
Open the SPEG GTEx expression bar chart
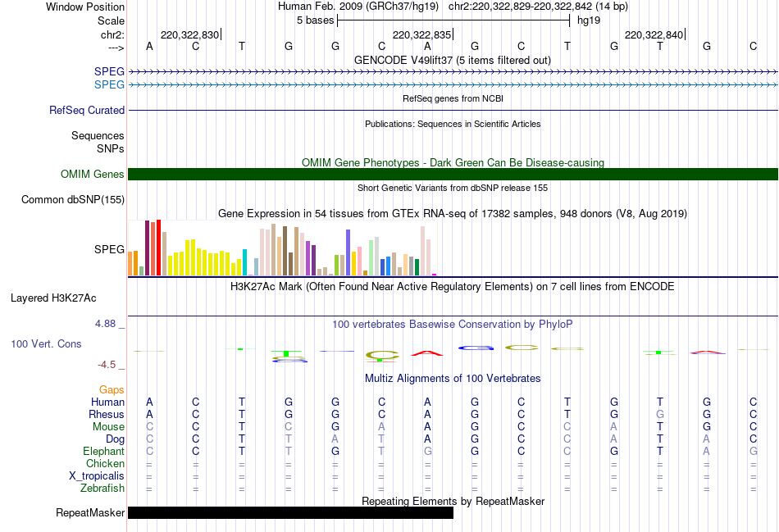pos(282,248)
